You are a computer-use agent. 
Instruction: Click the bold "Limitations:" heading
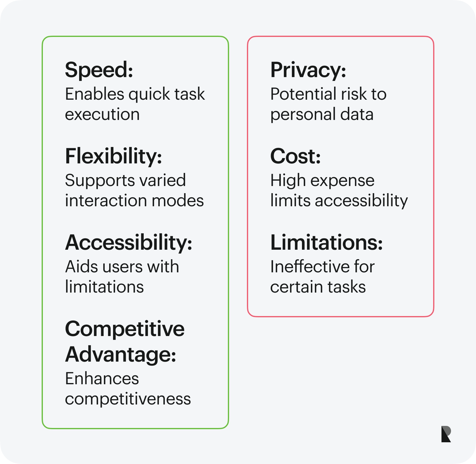326,243
